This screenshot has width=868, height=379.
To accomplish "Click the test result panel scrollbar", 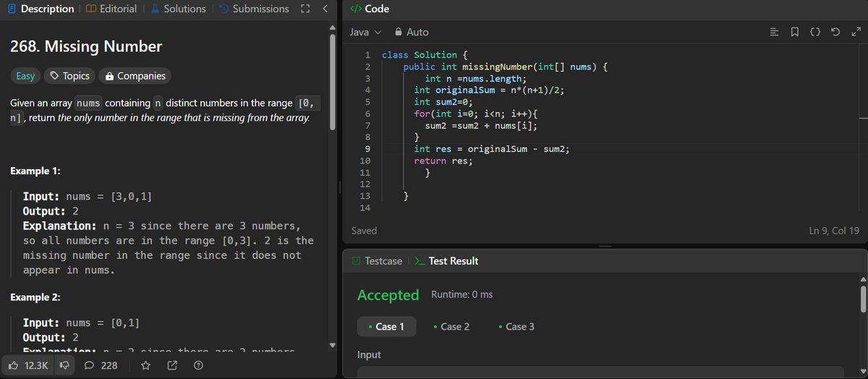I will click(862, 299).
